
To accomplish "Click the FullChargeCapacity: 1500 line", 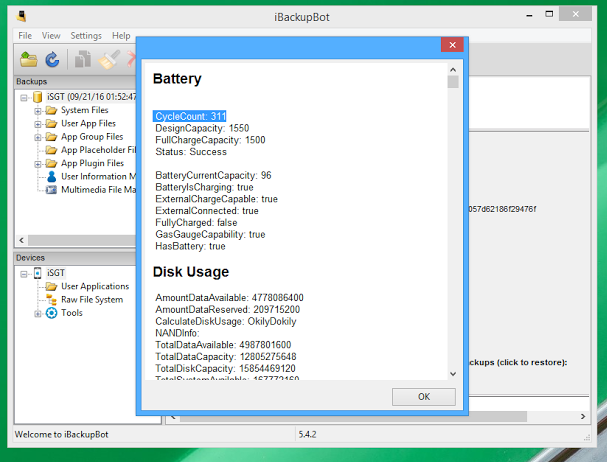I will point(210,140).
